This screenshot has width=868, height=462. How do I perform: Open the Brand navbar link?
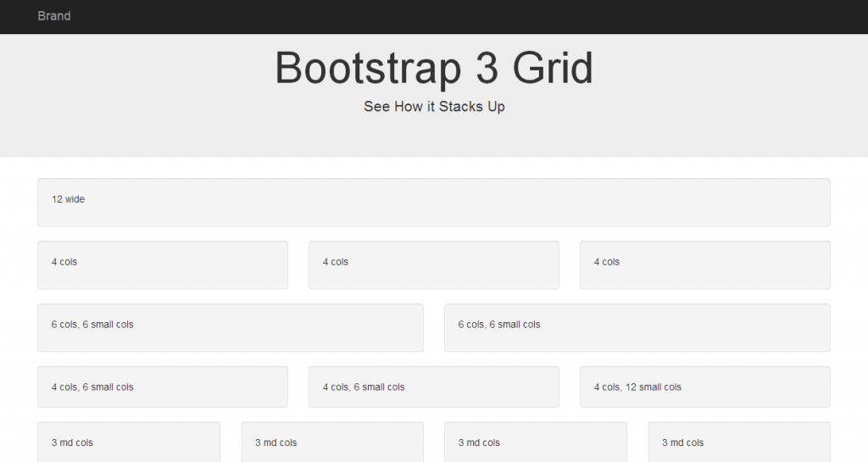[53, 16]
